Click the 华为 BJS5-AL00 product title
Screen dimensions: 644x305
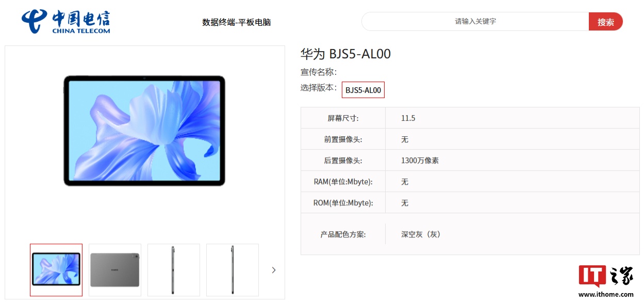(x=346, y=54)
